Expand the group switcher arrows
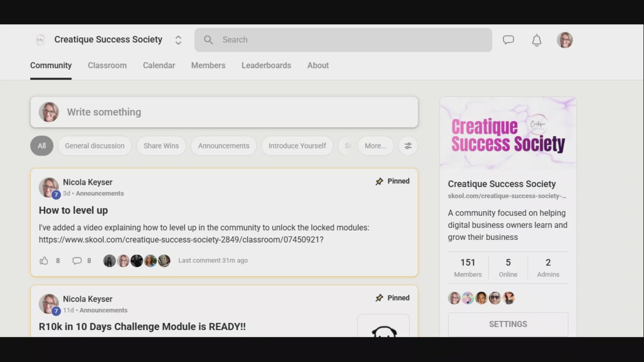 [x=178, y=40]
